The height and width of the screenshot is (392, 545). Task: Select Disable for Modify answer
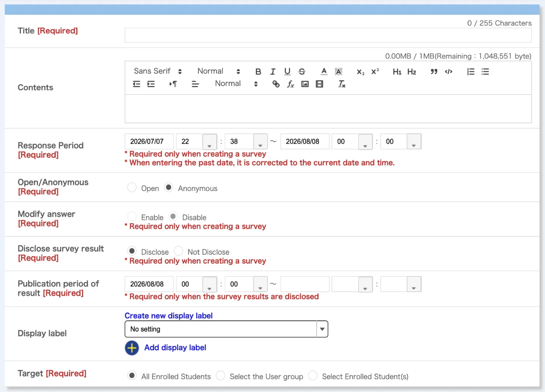point(173,216)
